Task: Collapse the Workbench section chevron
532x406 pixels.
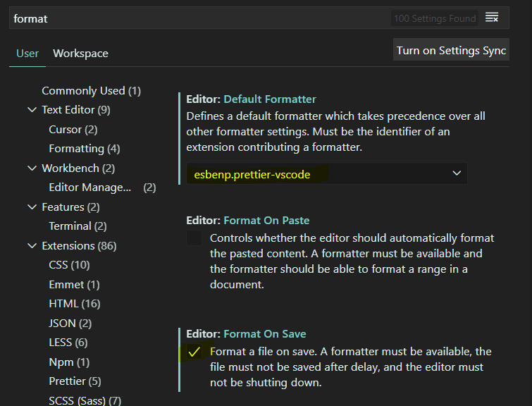Action: pyautogui.click(x=32, y=168)
